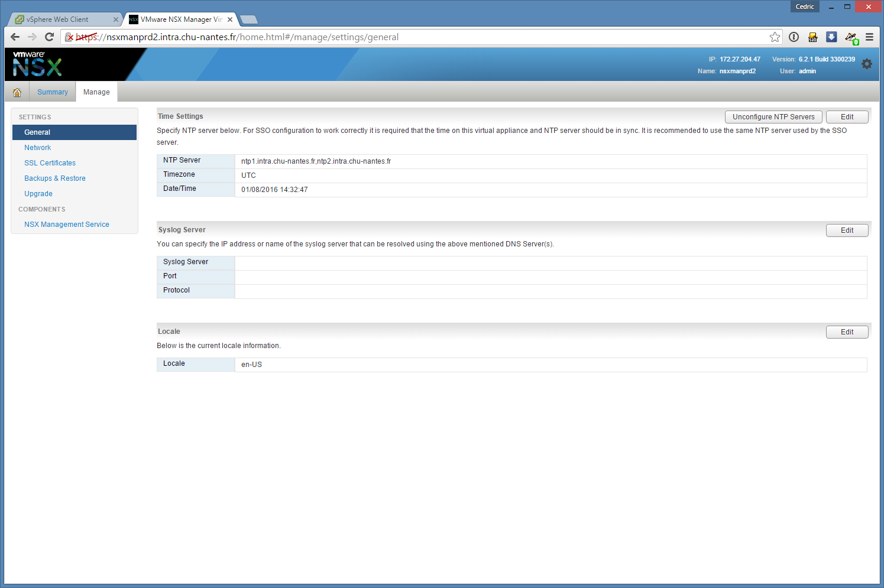
Task: Close the vSphere Web Client tab
Action: (x=116, y=20)
